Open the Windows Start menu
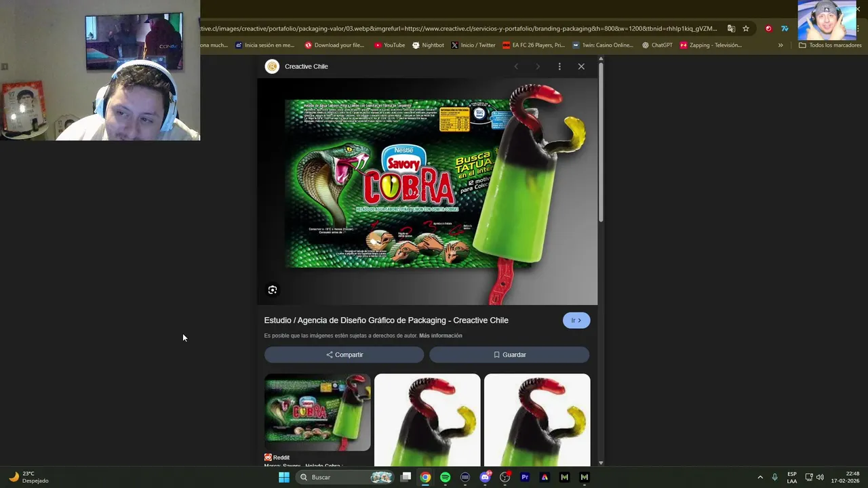 [284, 477]
